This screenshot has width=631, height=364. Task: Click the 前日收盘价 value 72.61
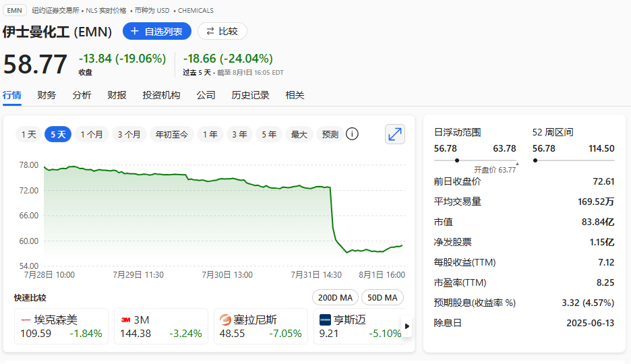pyautogui.click(x=603, y=181)
